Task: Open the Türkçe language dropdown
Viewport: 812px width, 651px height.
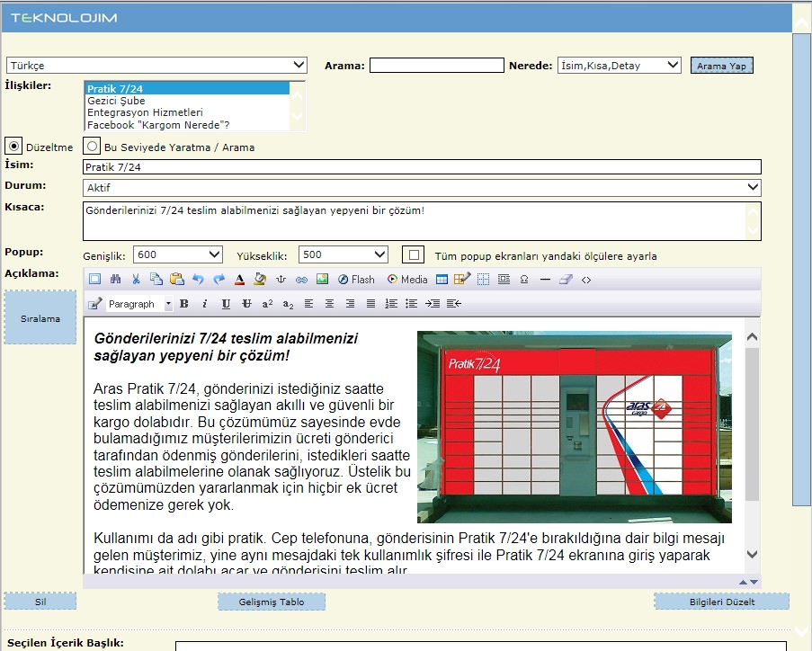Action: [156, 66]
